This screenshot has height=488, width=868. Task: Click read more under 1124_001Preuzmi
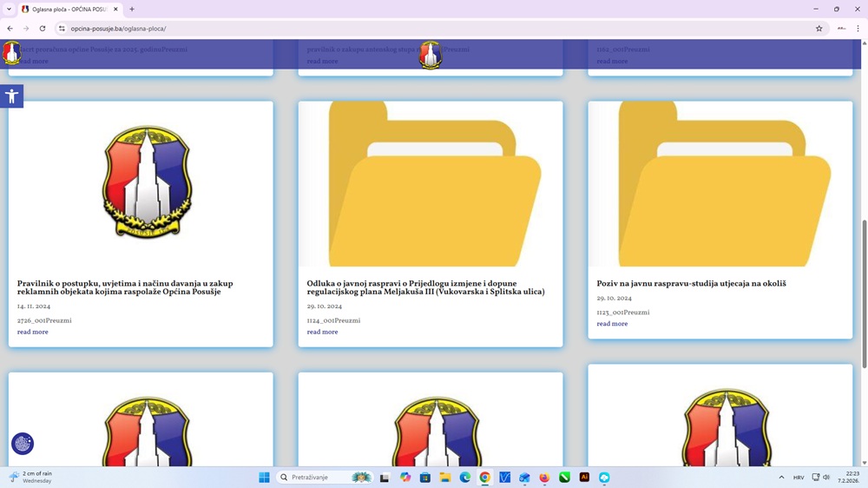click(322, 332)
